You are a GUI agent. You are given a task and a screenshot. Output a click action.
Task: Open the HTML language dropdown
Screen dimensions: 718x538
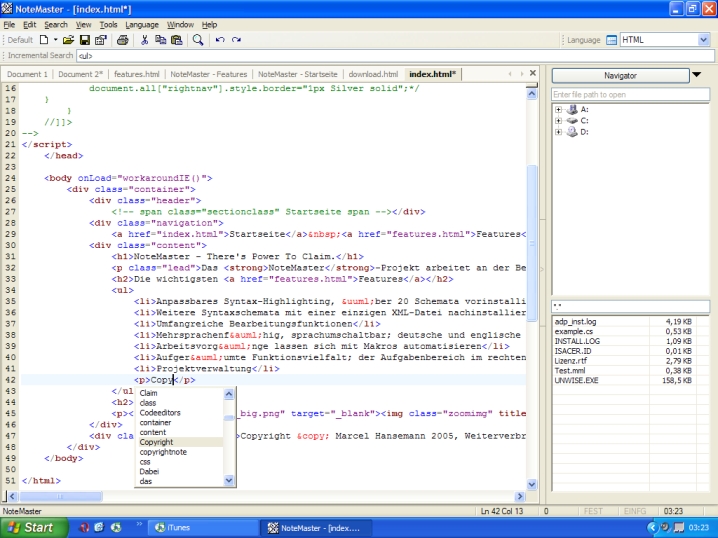(x=705, y=40)
